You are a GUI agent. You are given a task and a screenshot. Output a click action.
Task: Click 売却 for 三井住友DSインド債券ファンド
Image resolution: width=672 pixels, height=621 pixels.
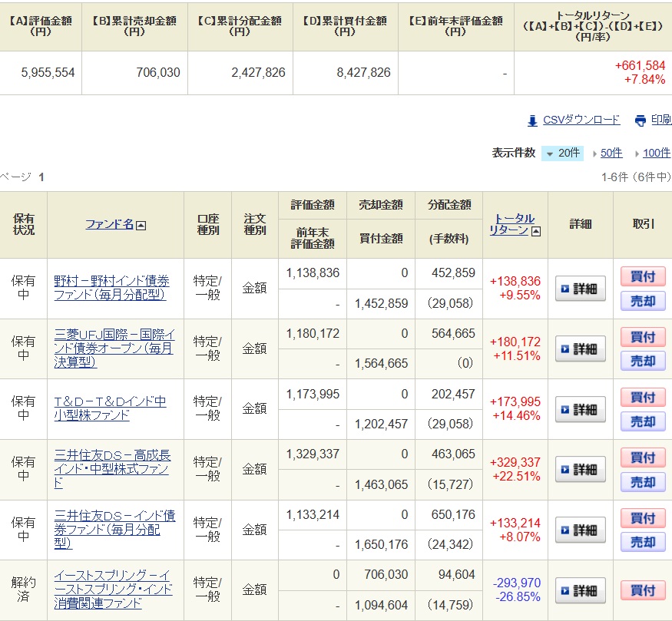pyautogui.click(x=643, y=542)
